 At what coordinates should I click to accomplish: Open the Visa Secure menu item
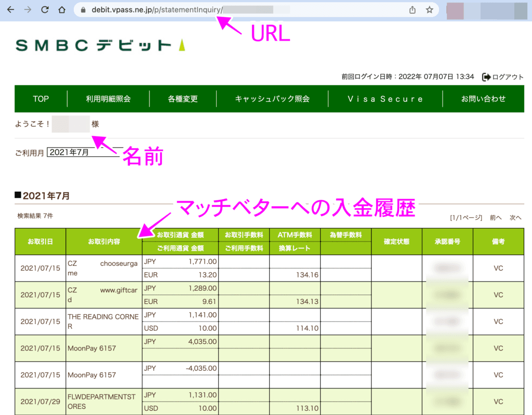[x=385, y=99]
